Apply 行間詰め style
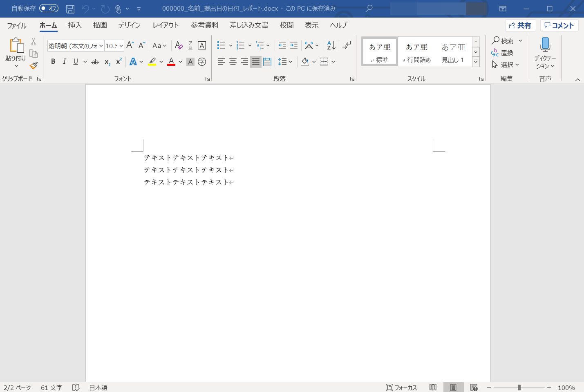Image resolution: width=584 pixels, height=392 pixels. pos(416,52)
